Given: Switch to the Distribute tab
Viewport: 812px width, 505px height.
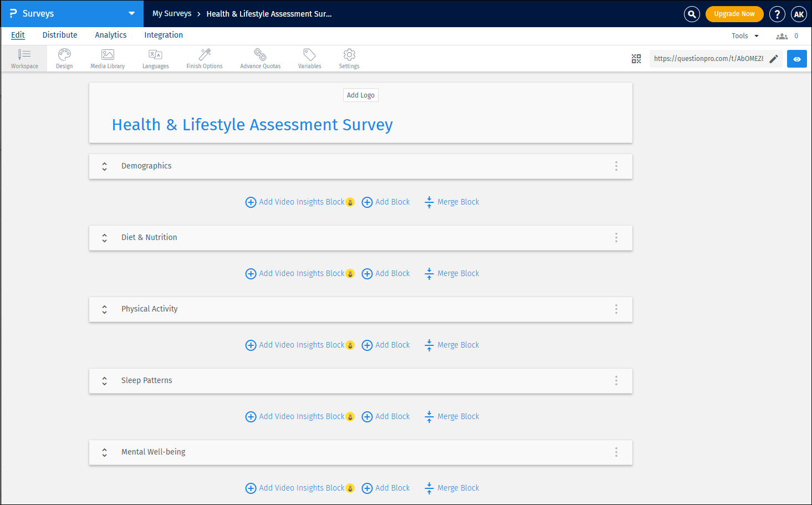Looking at the screenshot, I should point(59,35).
